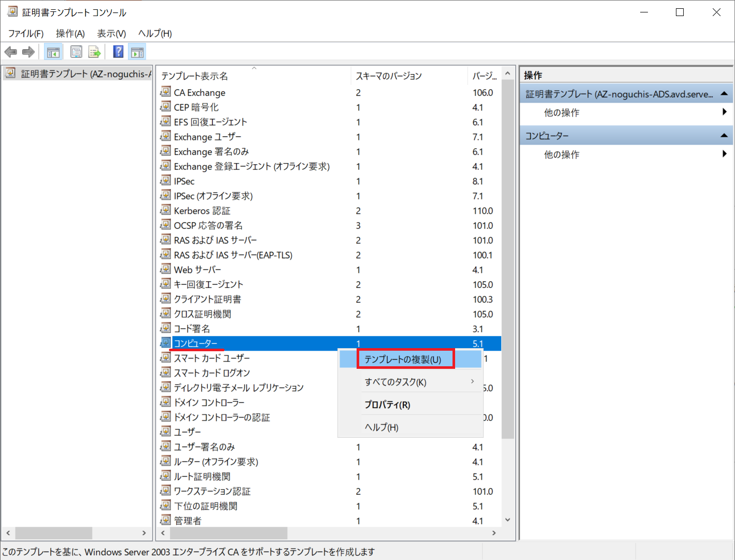Click the Forward arrow toolbar icon

point(29,52)
